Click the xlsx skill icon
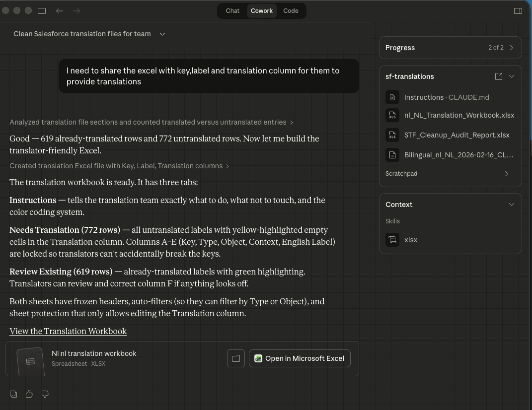 click(392, 240)
